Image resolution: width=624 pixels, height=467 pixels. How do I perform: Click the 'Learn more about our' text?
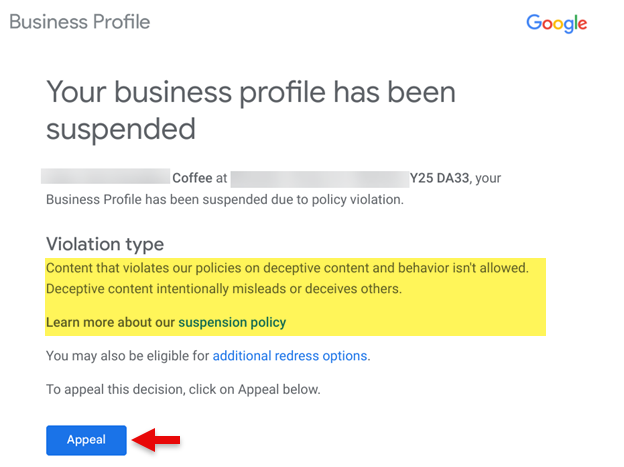(110, 322)
